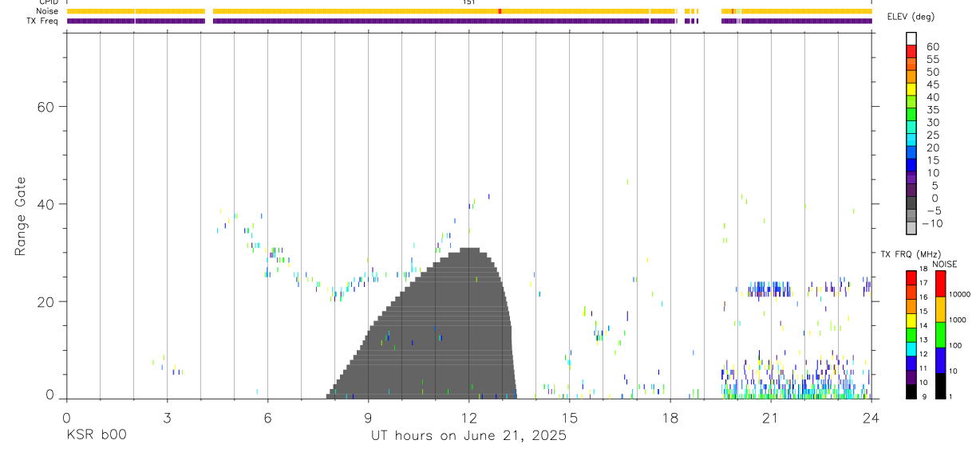Screen dimensions: 980x452
Task: Click the "13" label on the TX FRQ scale
Action: click(x=923, y=340)
